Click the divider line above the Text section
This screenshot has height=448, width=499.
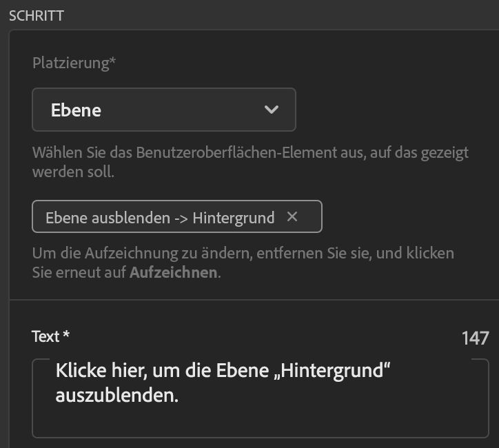254,300
